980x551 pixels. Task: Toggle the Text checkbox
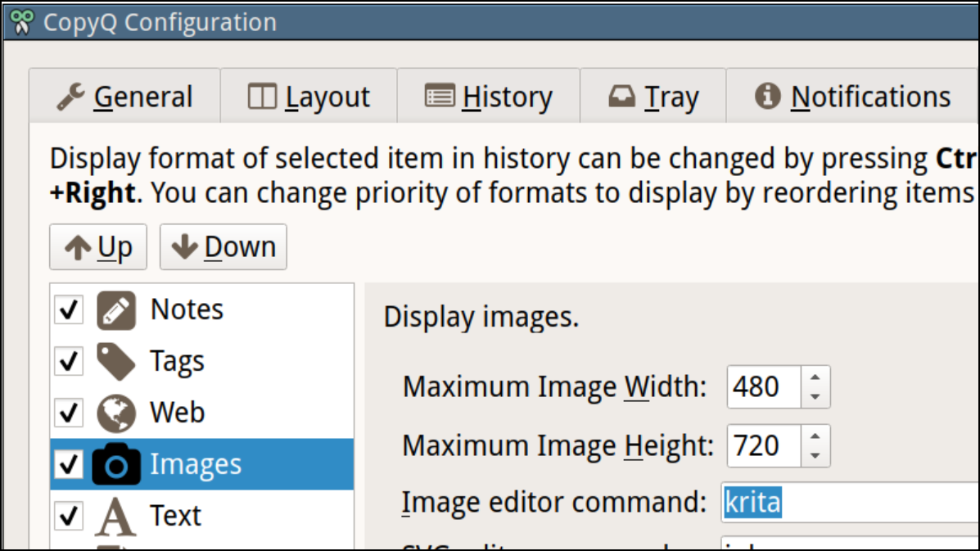click(x=69, y=516)
